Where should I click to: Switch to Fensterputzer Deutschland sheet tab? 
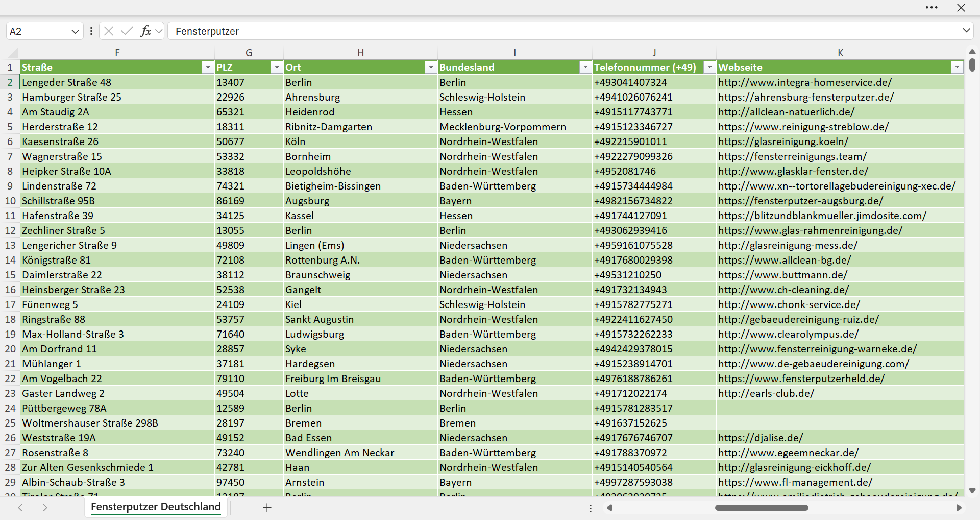point(156,507)
